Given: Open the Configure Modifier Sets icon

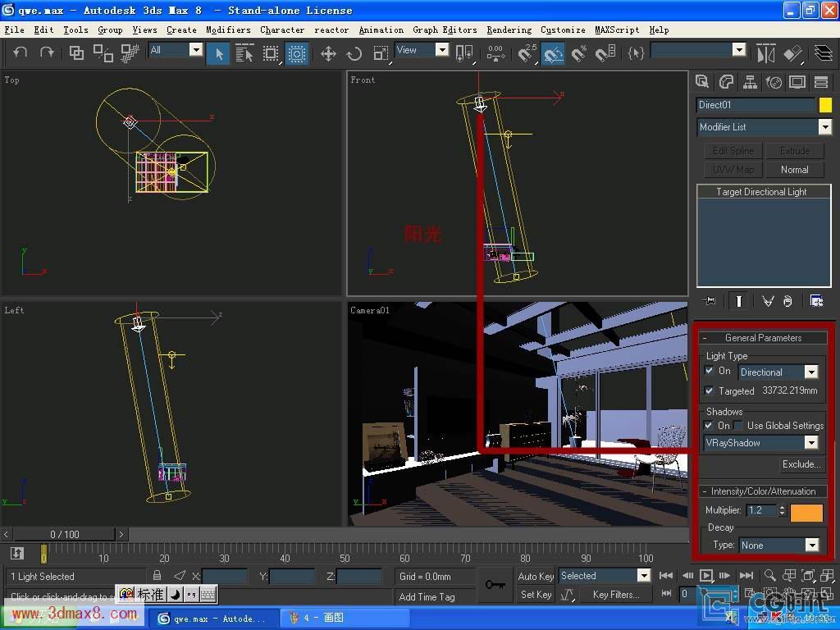Looking at the screenshot, I should pyautogui.click(x=816, y=301).
